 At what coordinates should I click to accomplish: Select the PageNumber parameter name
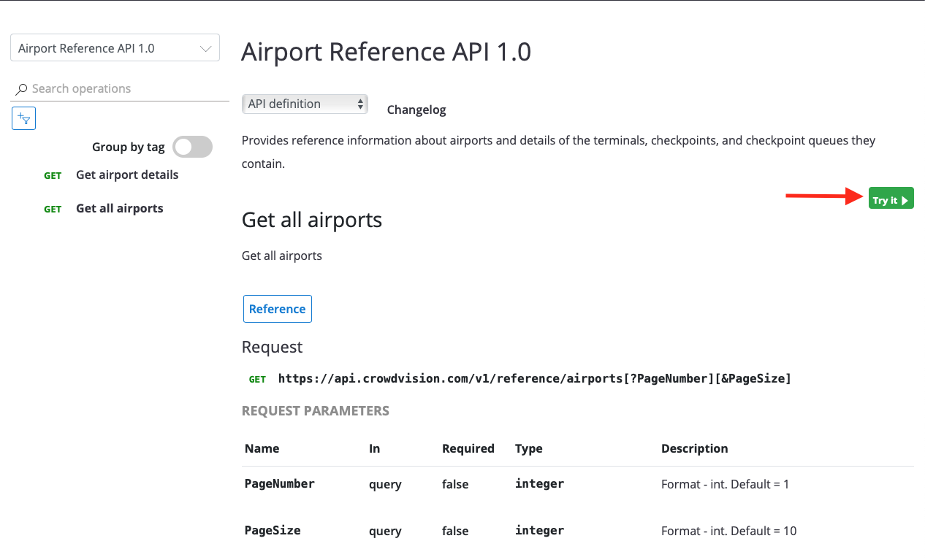279,483
